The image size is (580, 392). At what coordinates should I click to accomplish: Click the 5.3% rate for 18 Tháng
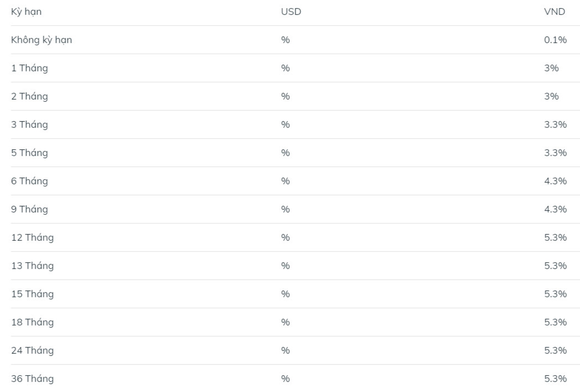tap(555, 322)
